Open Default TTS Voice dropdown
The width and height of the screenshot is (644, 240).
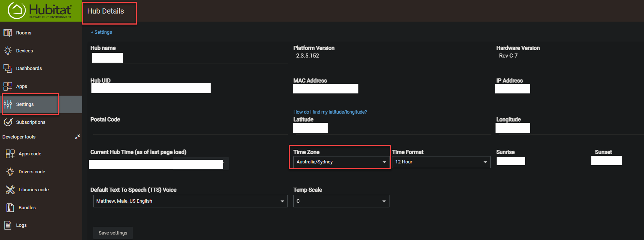tap(190, 201)
